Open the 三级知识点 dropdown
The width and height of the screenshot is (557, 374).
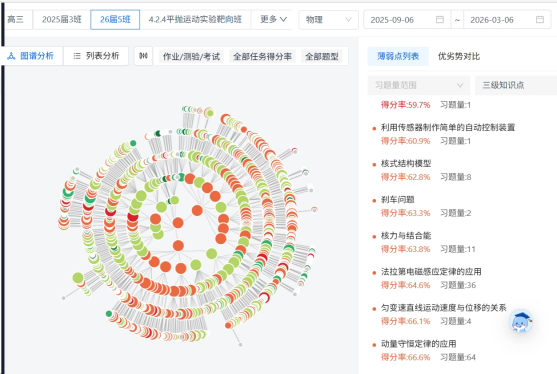coord(516,85)
